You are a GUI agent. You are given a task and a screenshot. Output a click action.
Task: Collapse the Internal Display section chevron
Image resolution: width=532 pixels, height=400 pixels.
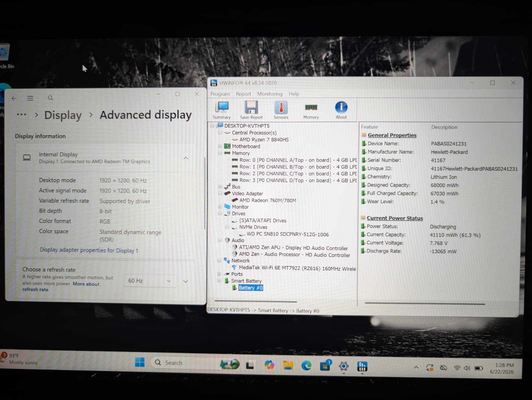click(186, 158)
